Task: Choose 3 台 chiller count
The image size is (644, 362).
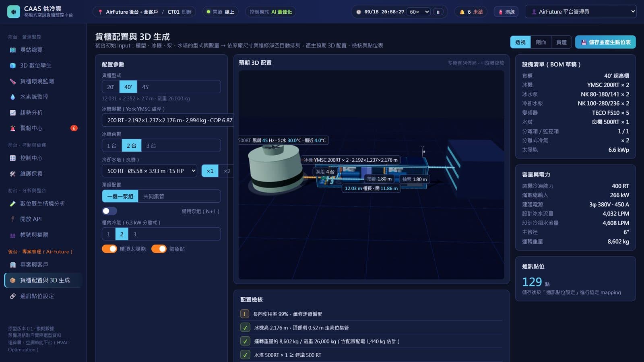Action: (151, 146)
